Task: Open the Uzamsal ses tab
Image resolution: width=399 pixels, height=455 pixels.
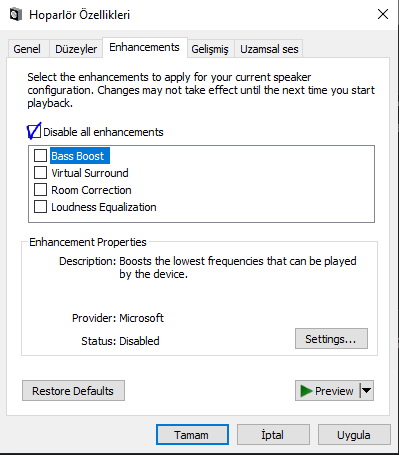Action: [269, 49]
